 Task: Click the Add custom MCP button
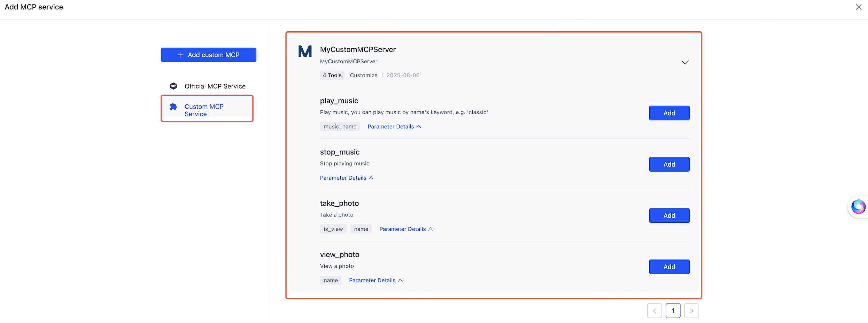click(208, 55)
